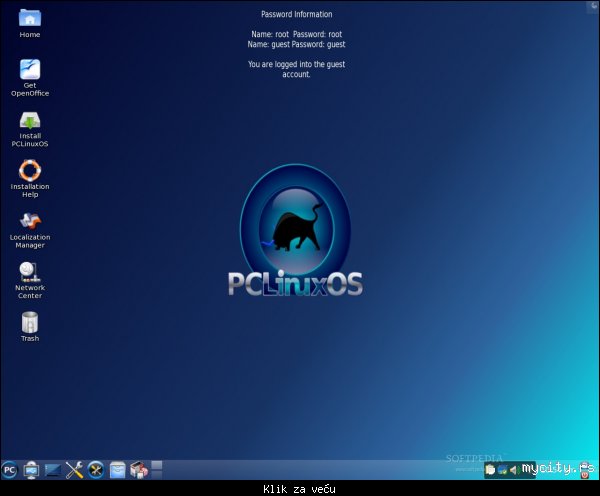Switch to the lower virtual desktop pager
This screenshot has height=496, width=600.
157,475
